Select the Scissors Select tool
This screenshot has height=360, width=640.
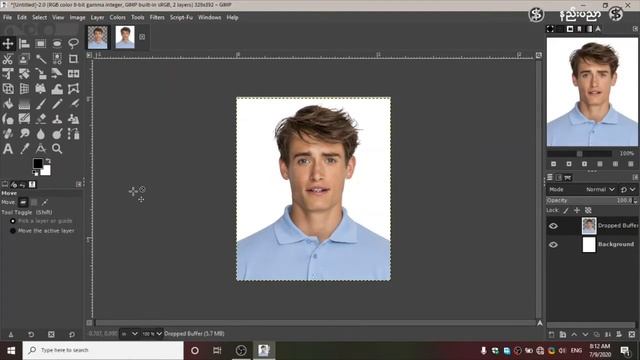pyautogui.click(x=8, y=59)
